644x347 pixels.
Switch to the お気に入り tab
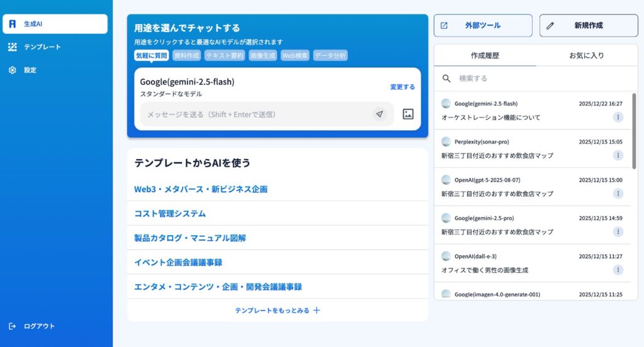point(586,55)
